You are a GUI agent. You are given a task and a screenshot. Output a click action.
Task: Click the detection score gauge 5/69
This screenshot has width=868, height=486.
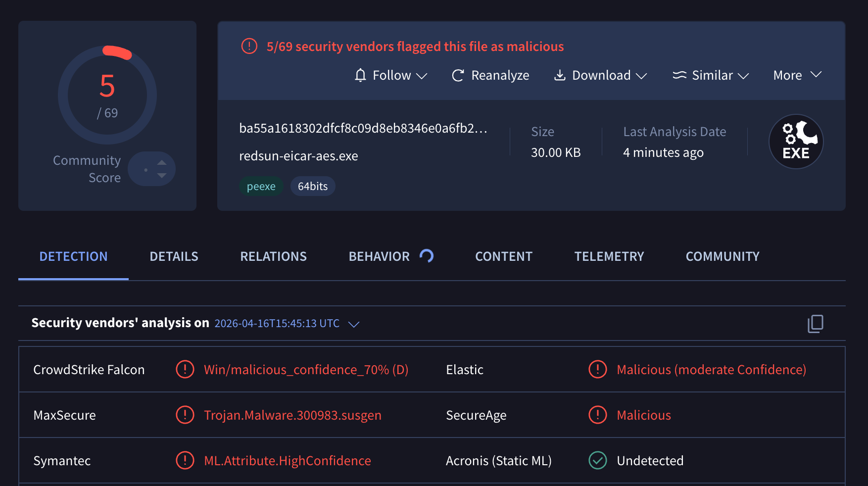107,95
